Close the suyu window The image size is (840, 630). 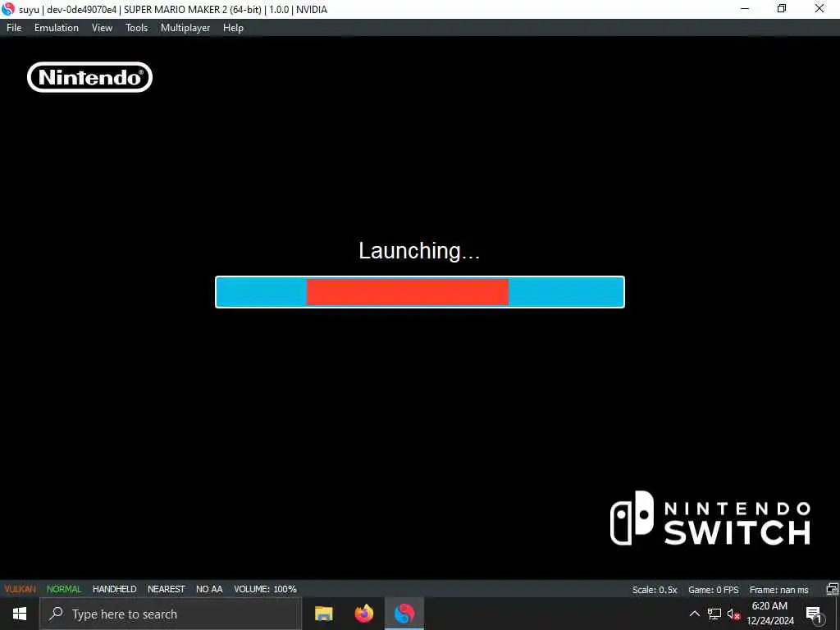(819, 9)
